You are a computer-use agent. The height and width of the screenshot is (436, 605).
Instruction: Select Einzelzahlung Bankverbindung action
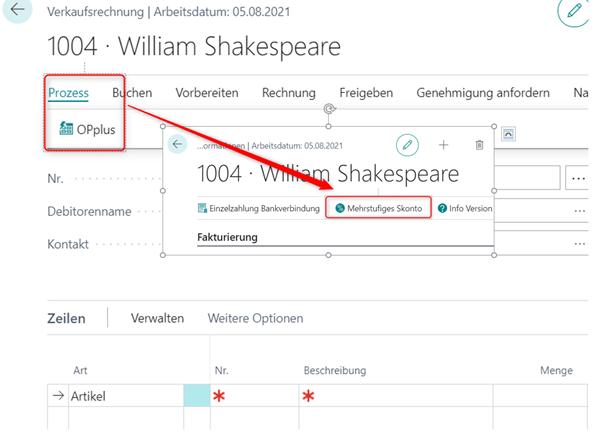pyautogui.click(x=259, y=208)
